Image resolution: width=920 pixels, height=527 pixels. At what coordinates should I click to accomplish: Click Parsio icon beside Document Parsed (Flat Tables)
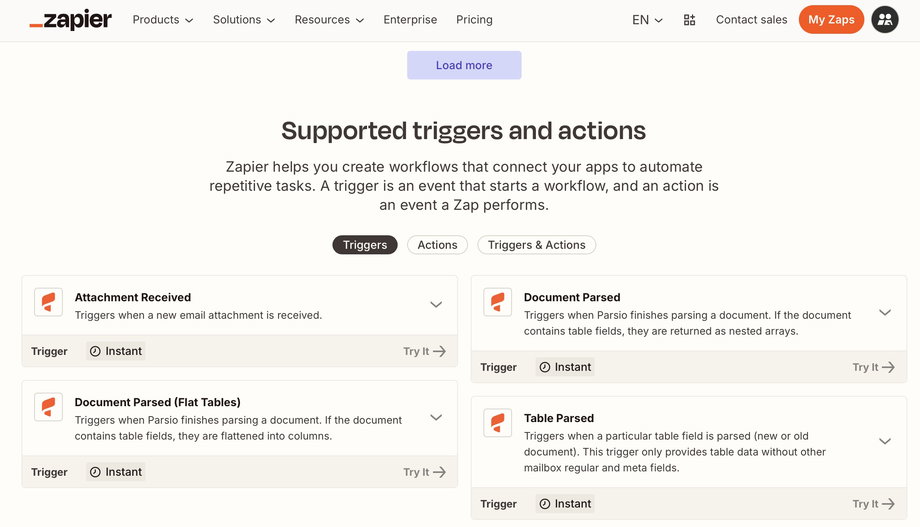(48, 408)
